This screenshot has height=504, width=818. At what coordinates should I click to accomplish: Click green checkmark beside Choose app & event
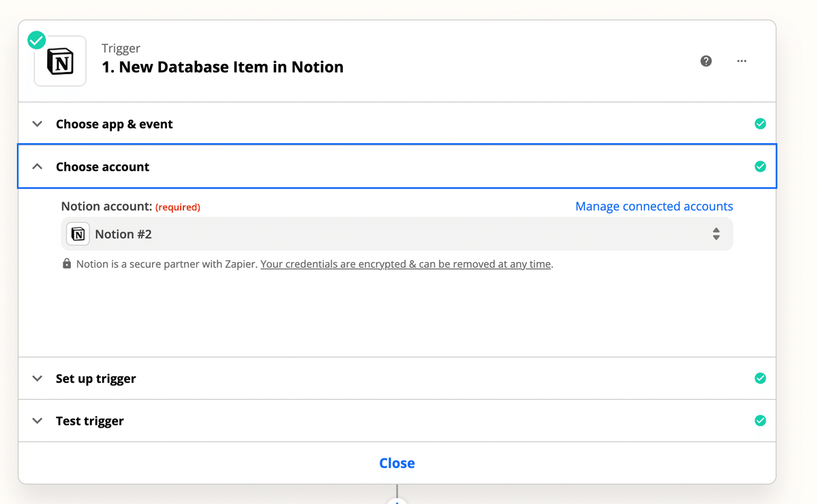760,124
